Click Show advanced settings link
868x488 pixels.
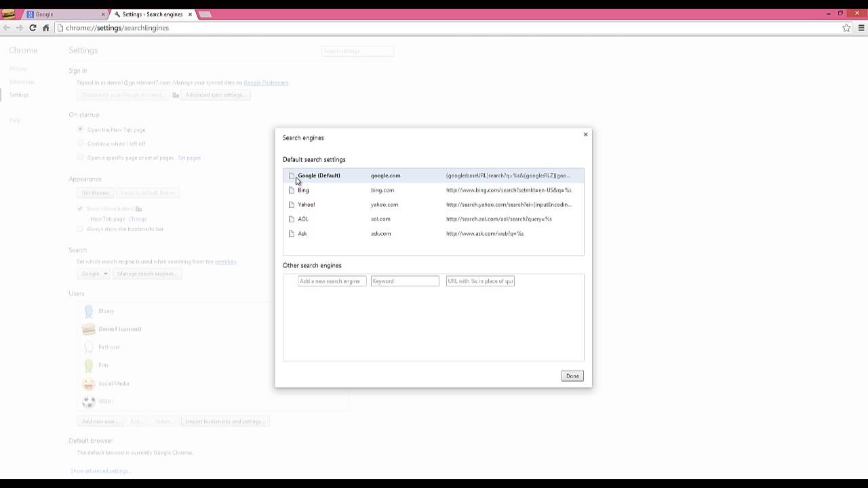coord(100,471)
